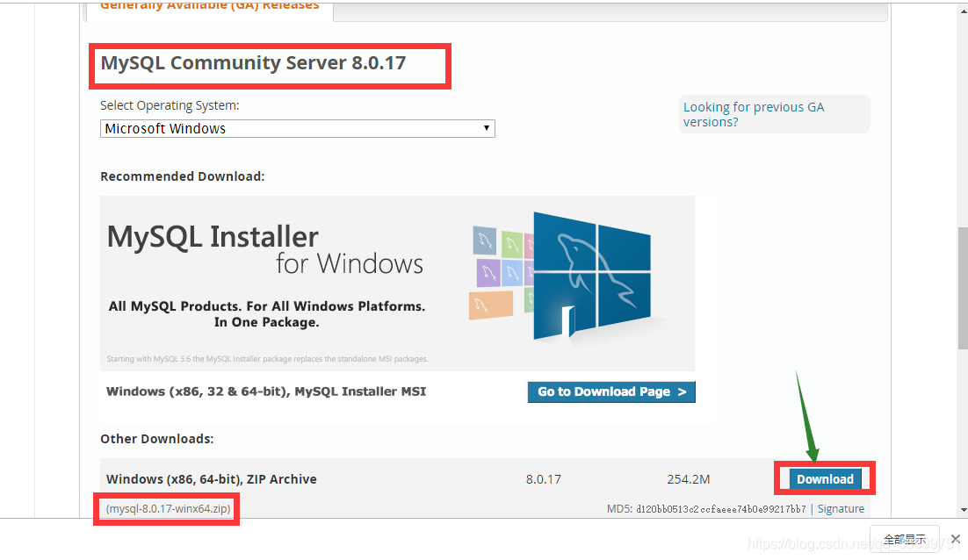Click the page vertical scrollbar thumb
This screenshot has width=968, height=560.
963,288
